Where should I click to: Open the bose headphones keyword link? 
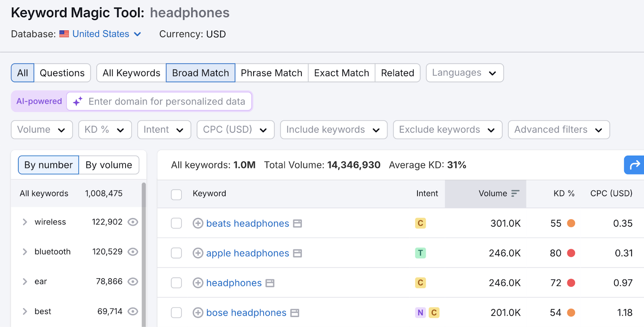(246, 313)
